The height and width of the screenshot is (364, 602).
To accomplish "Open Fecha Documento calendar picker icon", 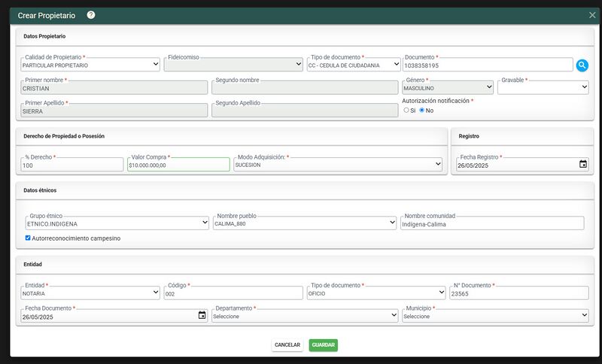I will pyautogui.click(x=202, y=316).
